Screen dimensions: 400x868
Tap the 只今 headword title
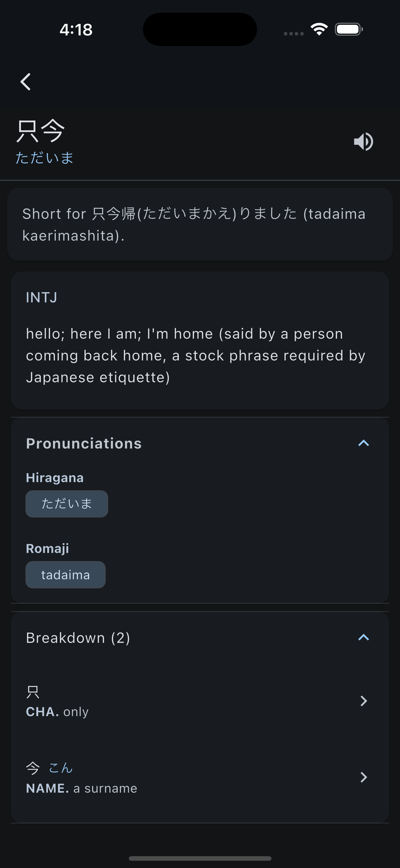click(x=41, y=131)
